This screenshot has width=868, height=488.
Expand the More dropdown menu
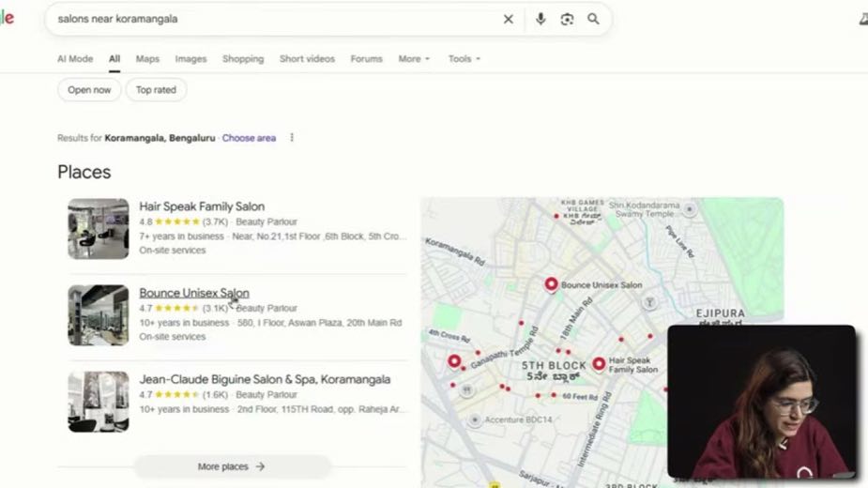coord(414,59)
